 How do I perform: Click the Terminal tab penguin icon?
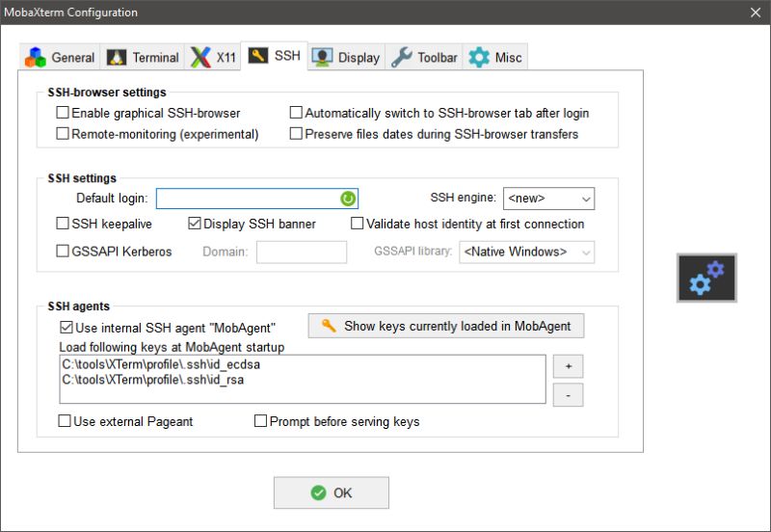click(117, 57)
